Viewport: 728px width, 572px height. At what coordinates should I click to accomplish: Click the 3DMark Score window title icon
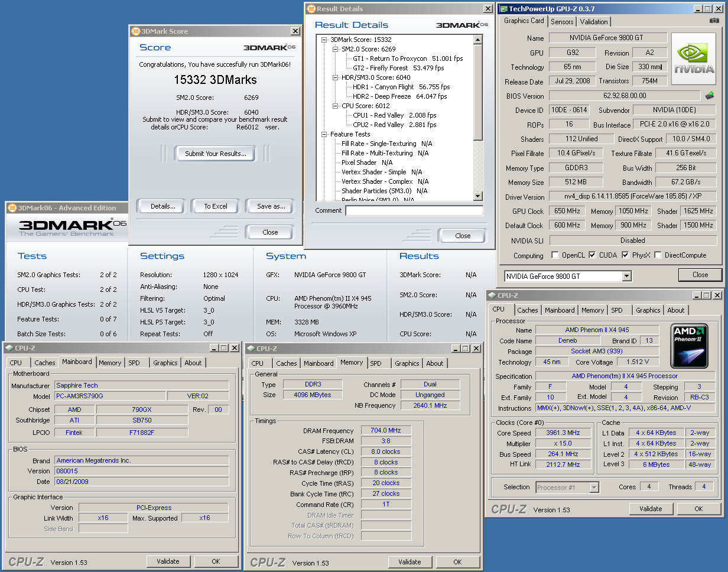[135, 31]
